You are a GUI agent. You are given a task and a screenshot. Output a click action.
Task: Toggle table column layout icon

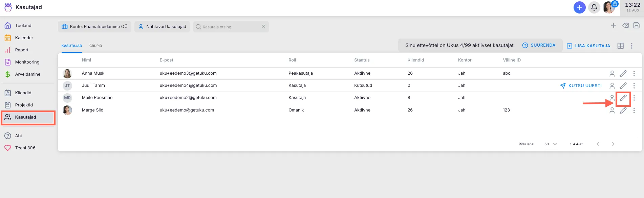click(620, 46)
